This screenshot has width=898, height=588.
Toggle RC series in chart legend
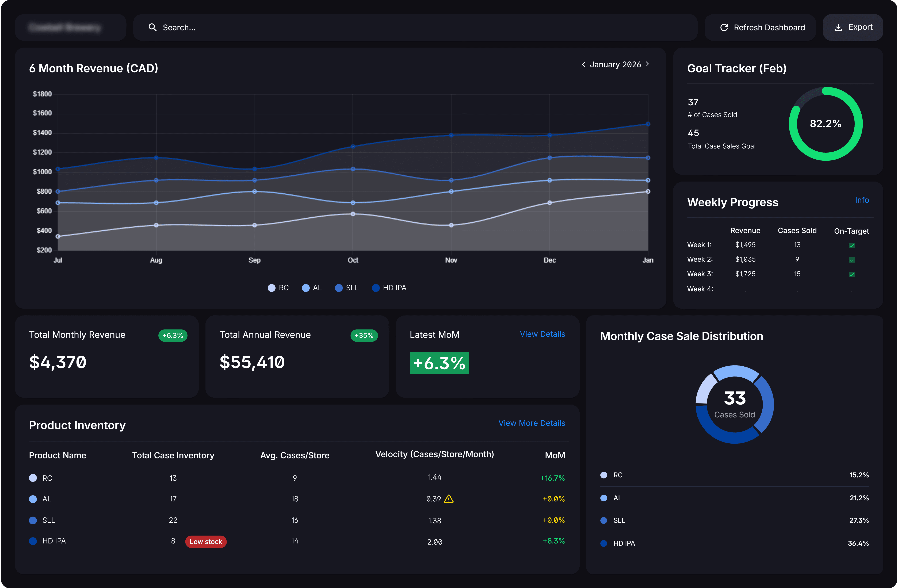278,288
